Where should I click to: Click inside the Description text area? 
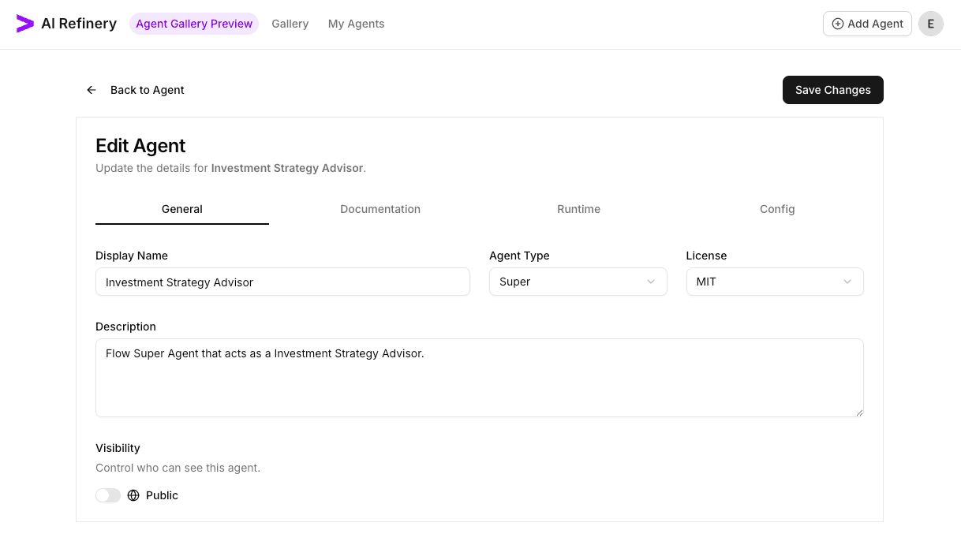click(x=479, y=377)
